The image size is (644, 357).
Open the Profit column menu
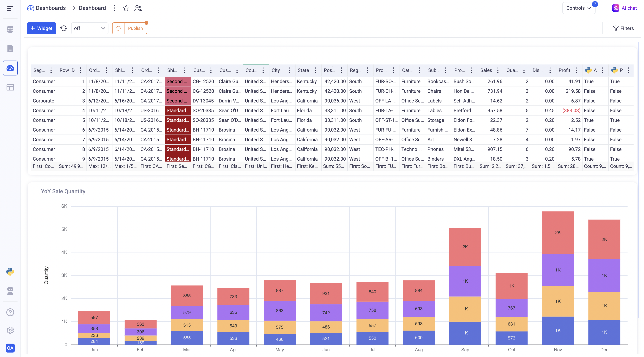(576, 70)
